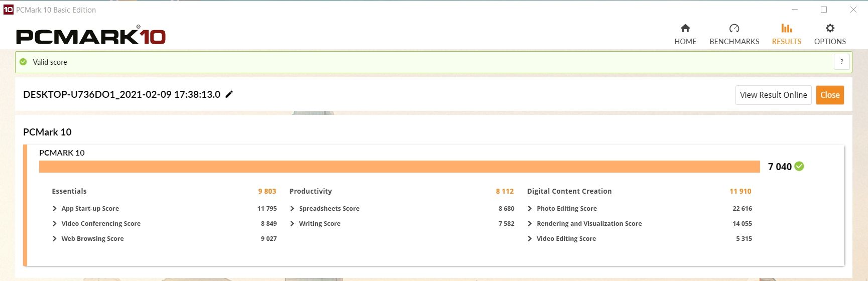This screenshot has height=281, width=868.
Task: Expand Rendering and Visualization Score details
Action: pyautogui.click(x=530, y=223)
